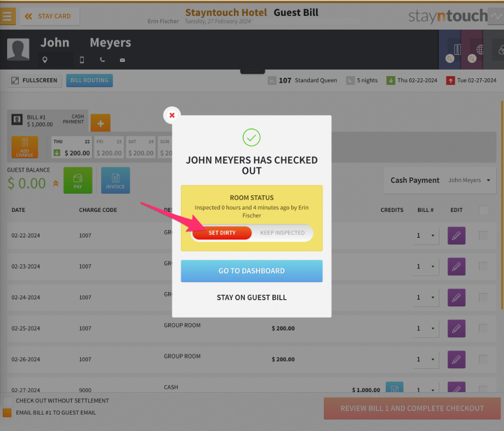Click the green checkmark circle in popup
Viewport: 504px width, 431px height.
(251, 137)
